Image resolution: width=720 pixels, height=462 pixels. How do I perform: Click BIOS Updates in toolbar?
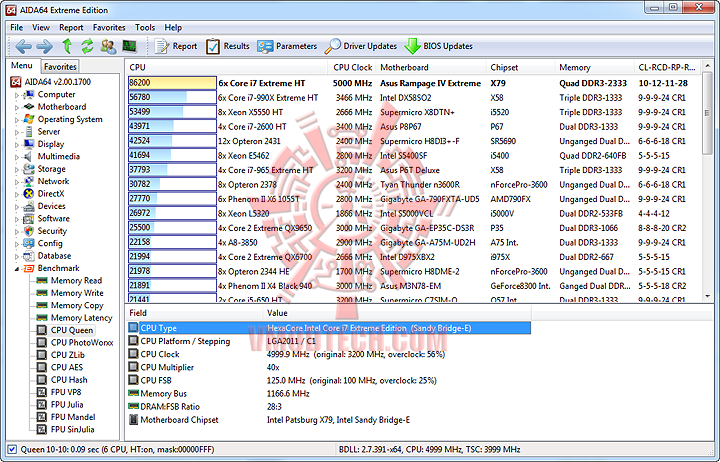click(x=439, y=46)
